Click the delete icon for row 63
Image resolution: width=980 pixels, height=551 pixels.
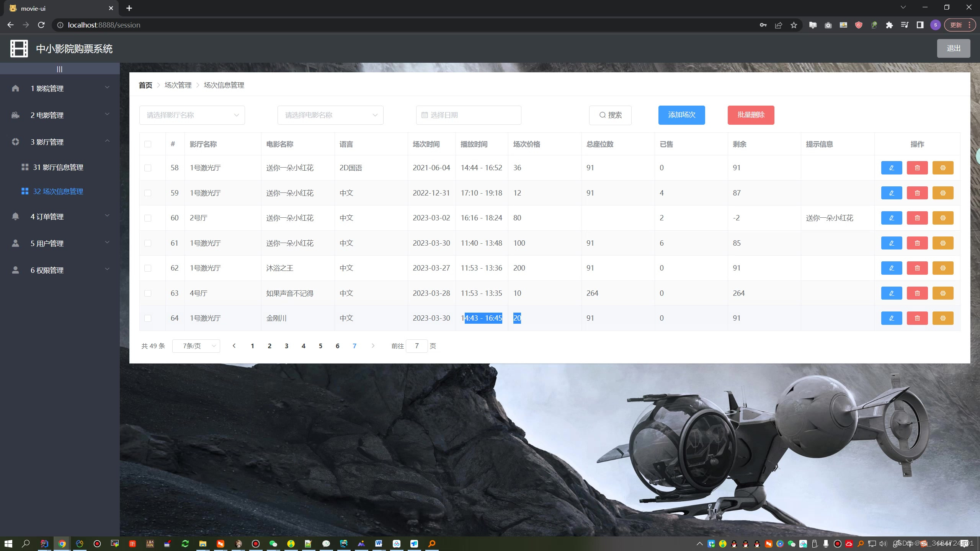pos(917,293)
